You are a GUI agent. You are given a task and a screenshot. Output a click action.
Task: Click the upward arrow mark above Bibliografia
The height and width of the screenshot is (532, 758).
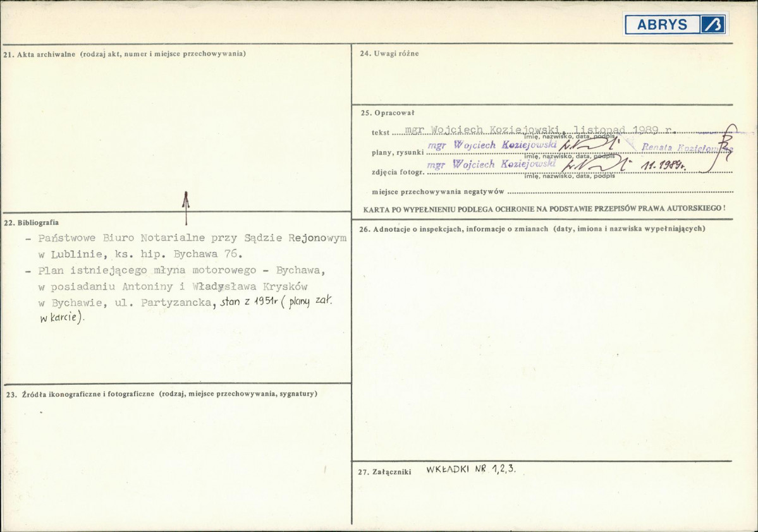[x=186, y=208]
